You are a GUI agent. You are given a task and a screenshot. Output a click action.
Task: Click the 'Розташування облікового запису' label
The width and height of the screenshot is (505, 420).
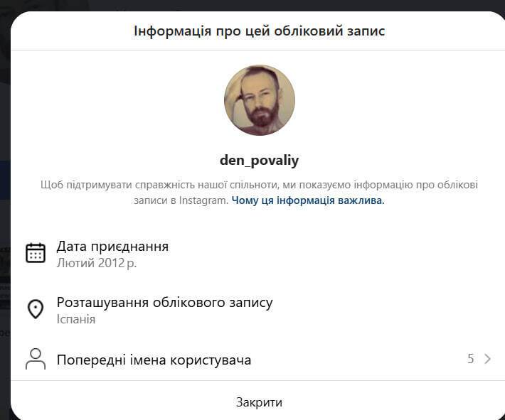point(164,303)
